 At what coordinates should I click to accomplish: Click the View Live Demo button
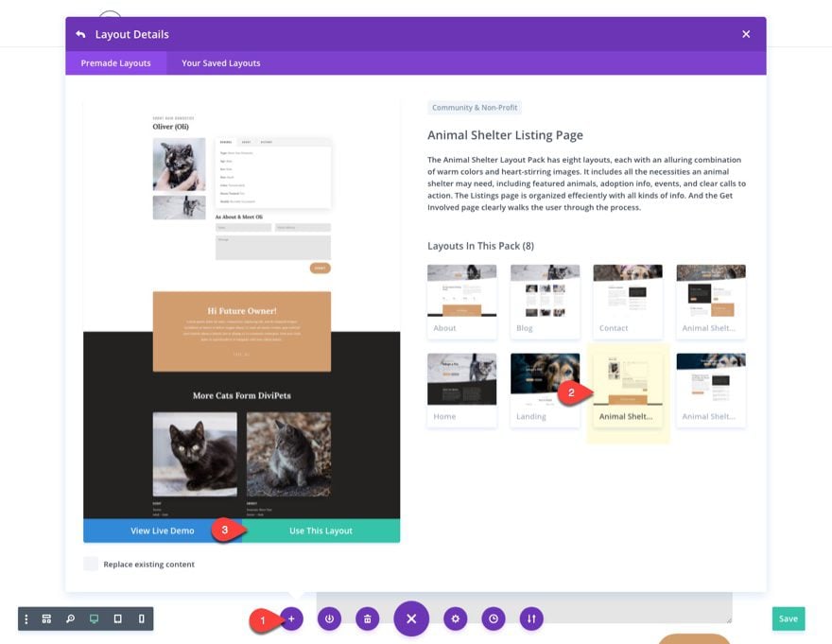163,531
